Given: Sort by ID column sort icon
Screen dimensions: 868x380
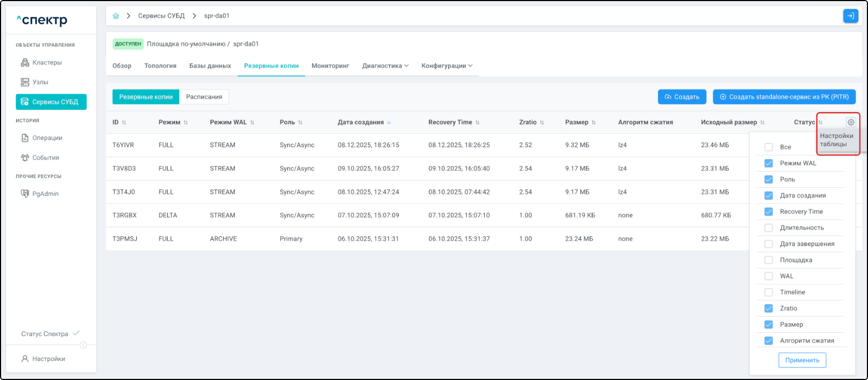Looking at the screenshot, I should tap(124, 123).
